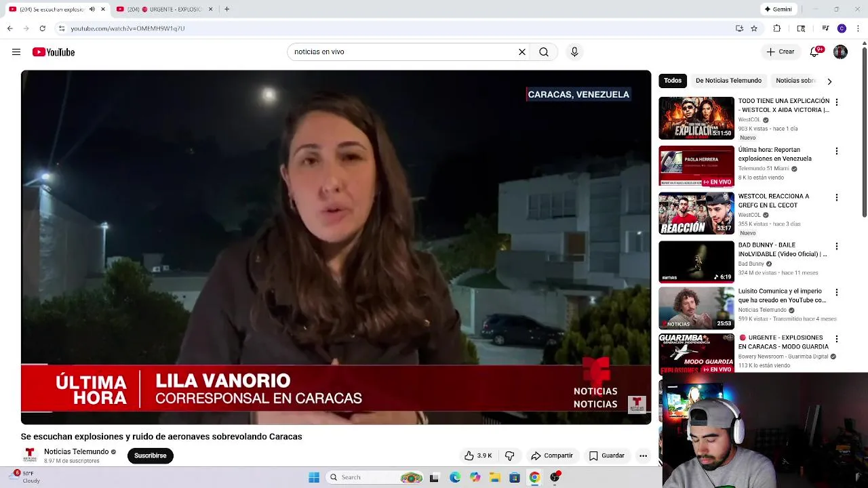868x488 pixels.
Task: Close the URGENTE EXPLOSIO browser tab
Action: click(210, 9)
